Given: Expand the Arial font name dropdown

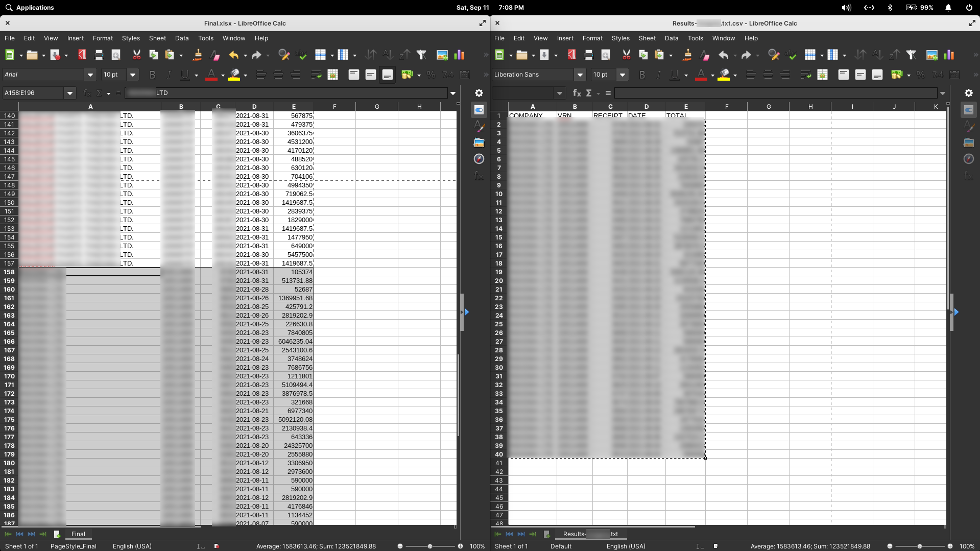Looking at the screenshot, I should click(x=90, y=75).
